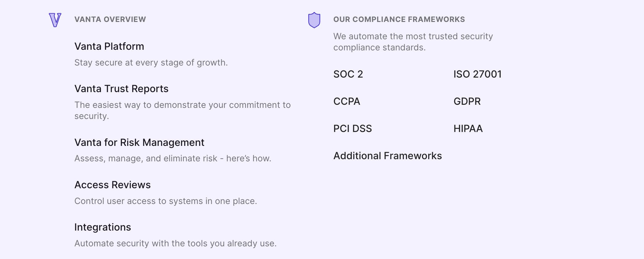
Task: Click the Our Compliance Frameworks heading
Action: click(399, 19)
